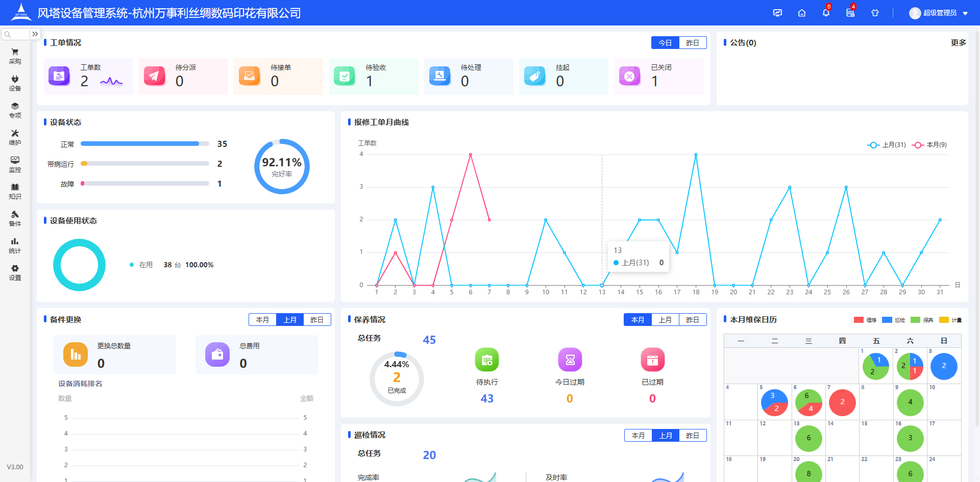Click the 监控 monitoring icon
Viewport: 980px width, 482px height.
15,164
